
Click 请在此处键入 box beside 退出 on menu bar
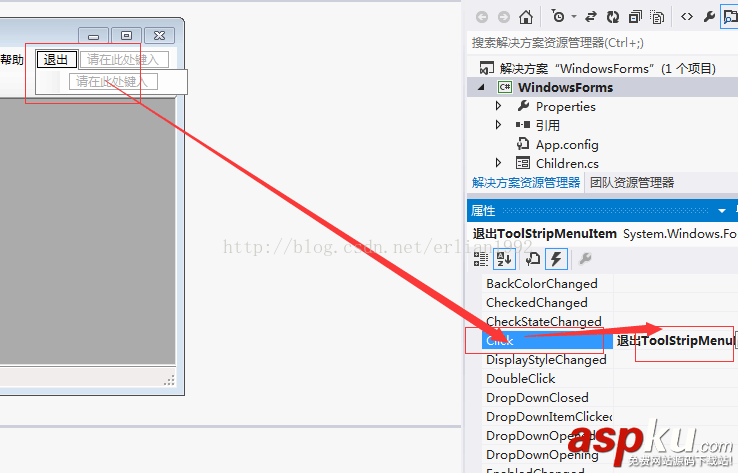(x=124, y=60)
